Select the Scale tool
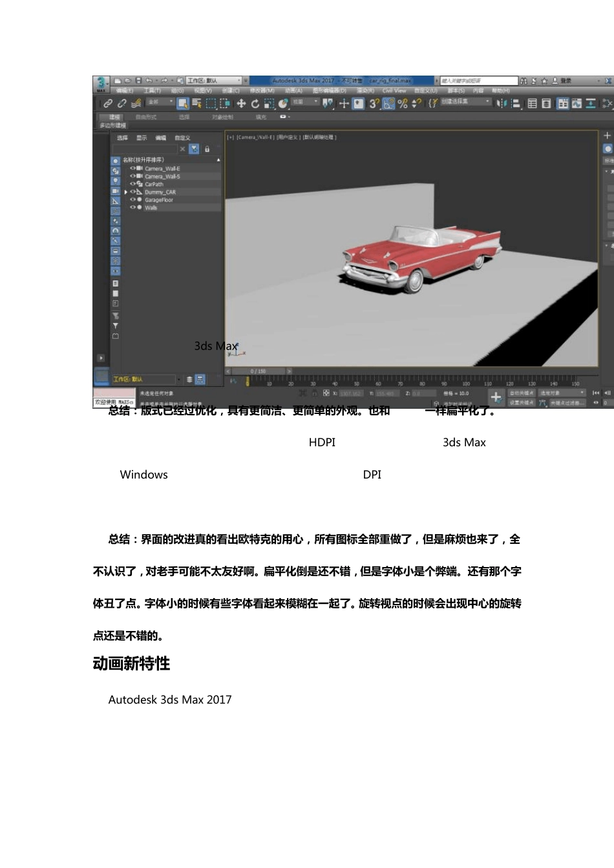The height and width of the screenshot is (868, 614). [x=269, y=103]
